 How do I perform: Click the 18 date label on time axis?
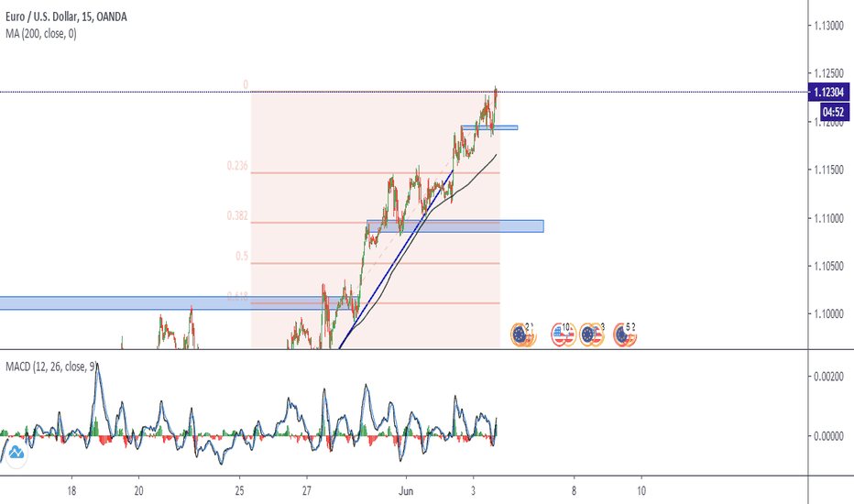pos(71,491)
